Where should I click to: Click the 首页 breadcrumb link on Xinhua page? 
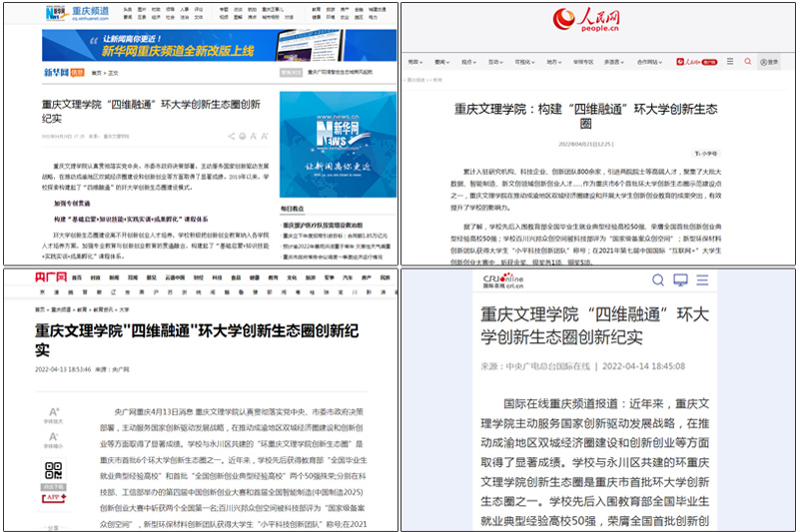point(97,72)
